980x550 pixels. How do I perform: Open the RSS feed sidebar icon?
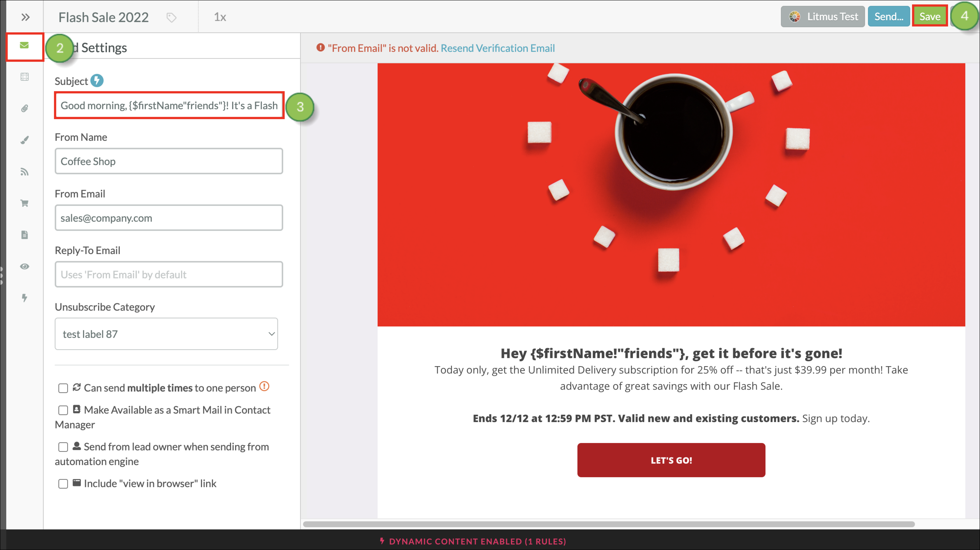click(25, 172)
